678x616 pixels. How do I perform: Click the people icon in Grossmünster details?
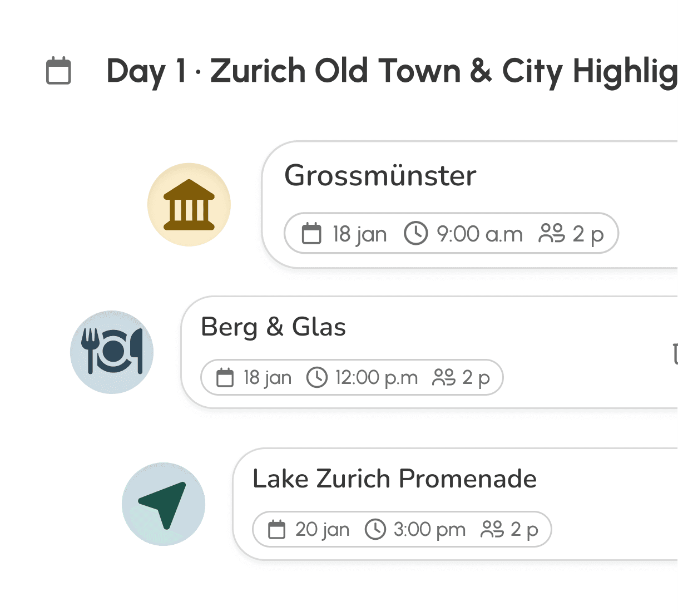(552, 234)
